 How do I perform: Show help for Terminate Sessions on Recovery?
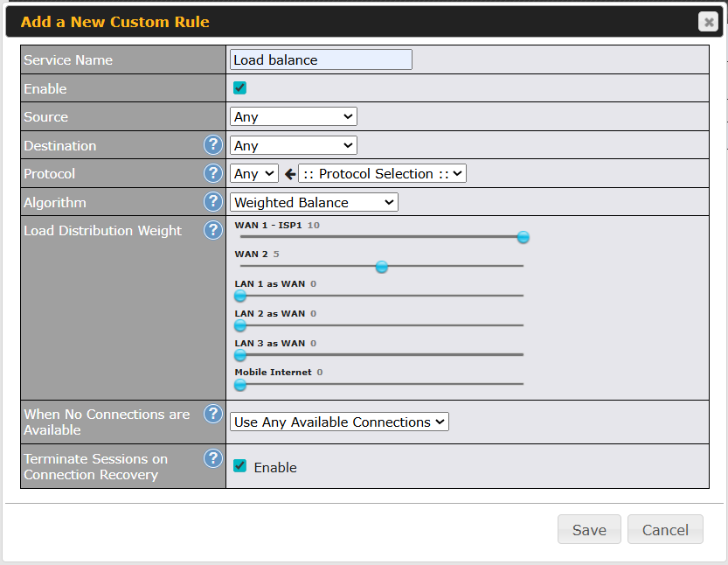coord(212,458)
